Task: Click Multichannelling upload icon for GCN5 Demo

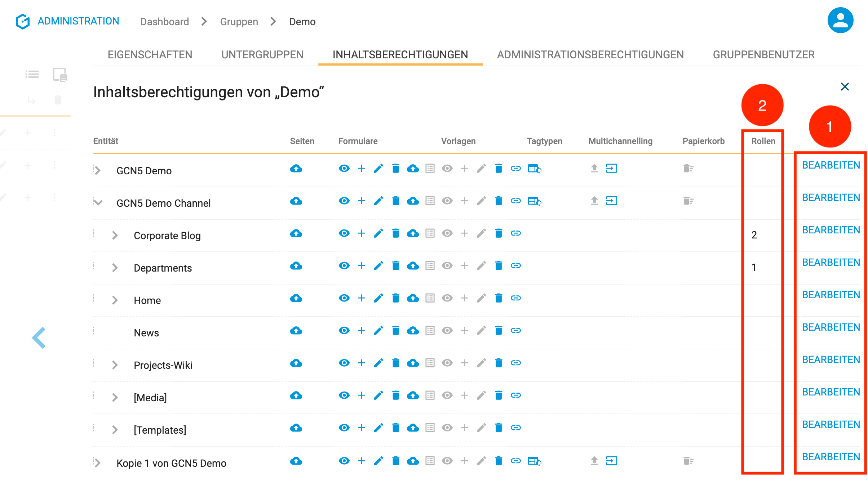Action: [594, 169]
